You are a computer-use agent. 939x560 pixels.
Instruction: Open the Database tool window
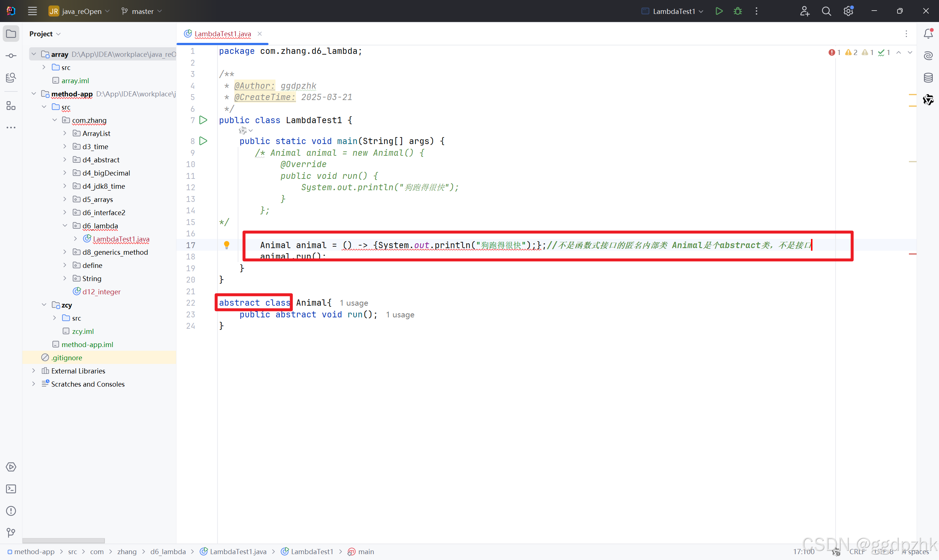(928, 78)
